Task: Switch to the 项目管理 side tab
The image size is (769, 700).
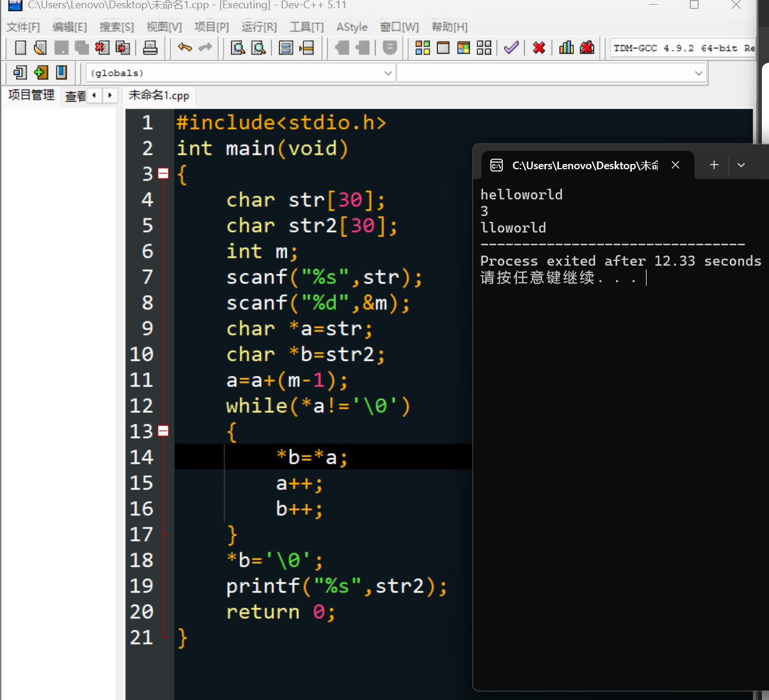Action: click(31, 95)
